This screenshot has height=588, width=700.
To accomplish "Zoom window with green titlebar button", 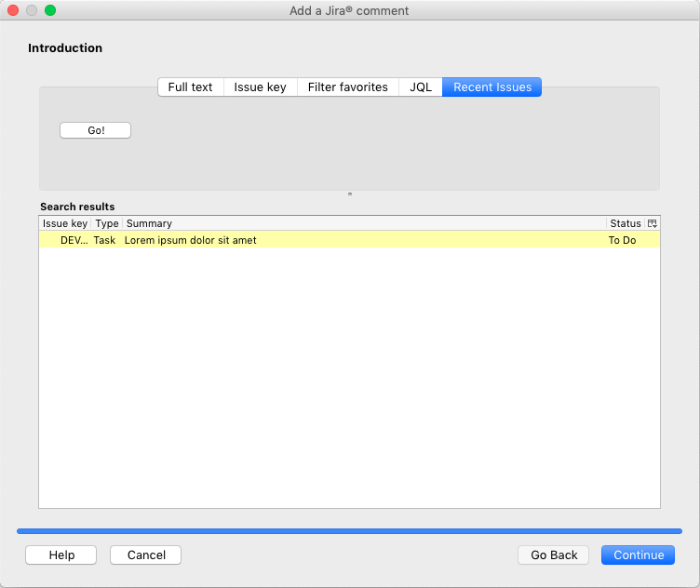I will [50, 10].
